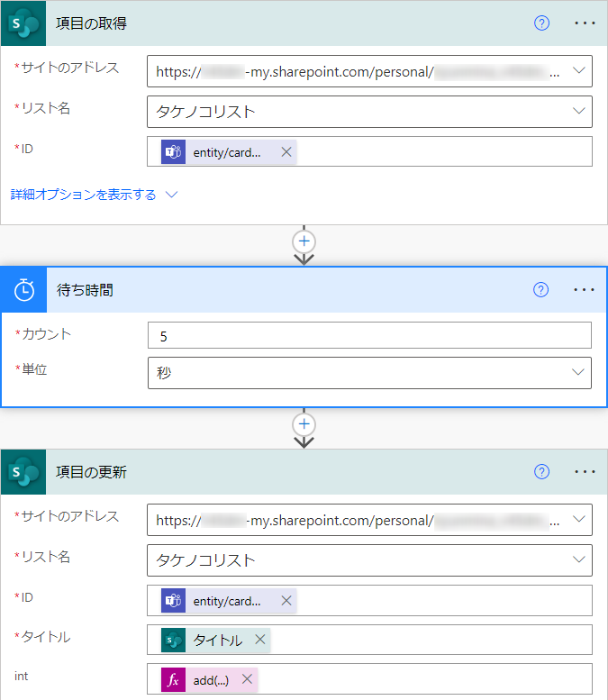Show advanced options 詳細オプションを表示する
Image resolution: width=608 pixels, height=700 pixels.
(x=95, y=195)
